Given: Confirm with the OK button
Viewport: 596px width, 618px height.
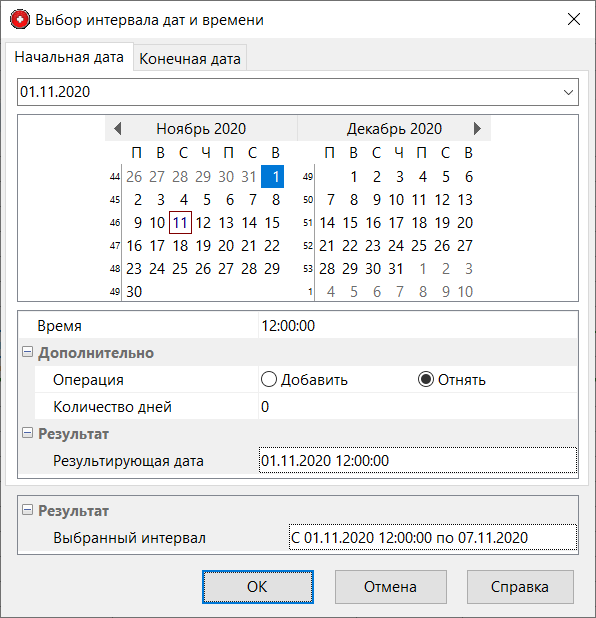Looking at the screenshot, I should coord(258,587).
